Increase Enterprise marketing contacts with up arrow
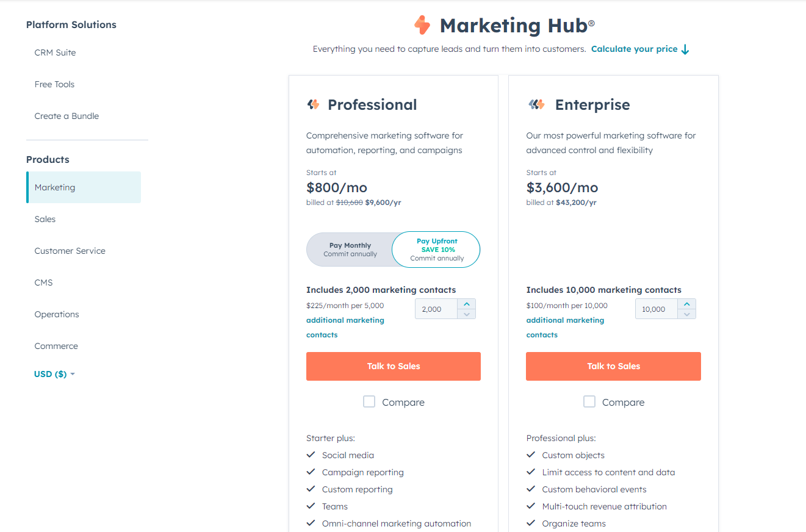Viewport: 806px width, 532px height. click(686, 304)
